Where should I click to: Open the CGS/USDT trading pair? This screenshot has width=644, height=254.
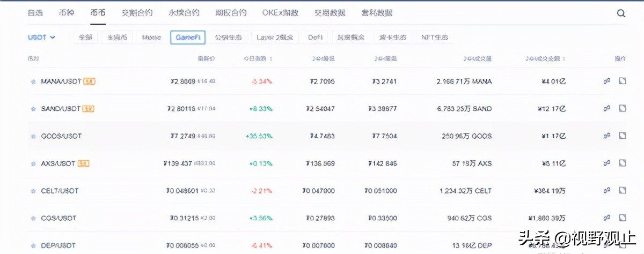point(58,218)
